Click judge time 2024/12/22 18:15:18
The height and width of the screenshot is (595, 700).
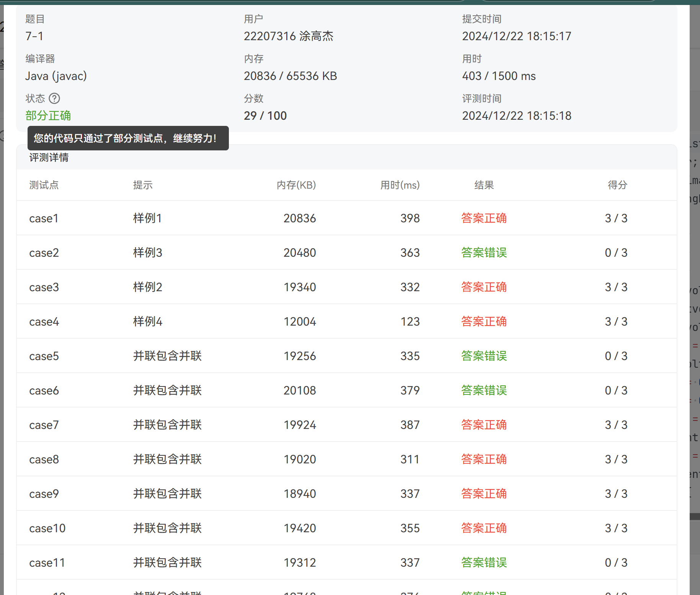click(x=517, y=116)
